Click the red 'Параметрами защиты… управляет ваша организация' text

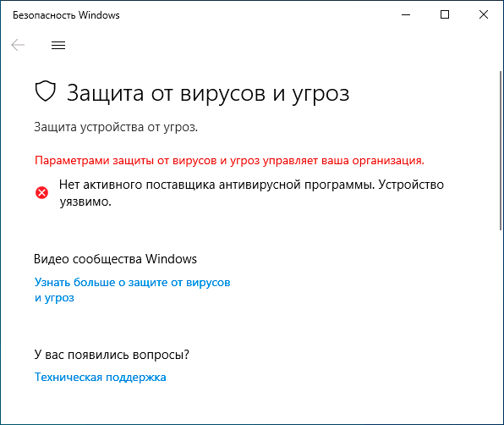tap(229, 160)
